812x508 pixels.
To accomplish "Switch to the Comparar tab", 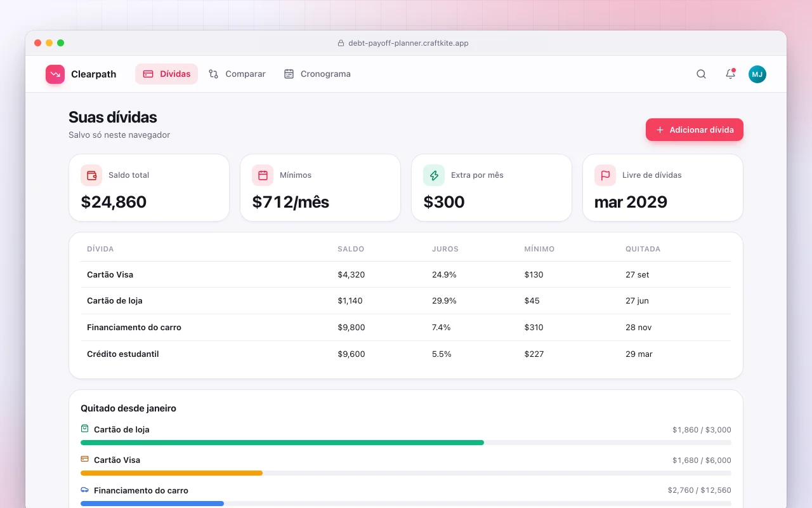I will point(237,74).
